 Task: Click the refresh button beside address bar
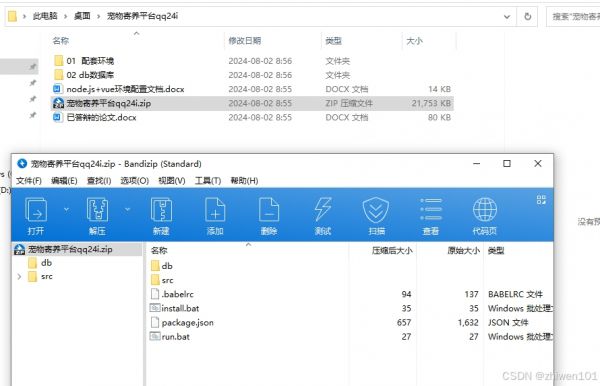coord(527,17)
